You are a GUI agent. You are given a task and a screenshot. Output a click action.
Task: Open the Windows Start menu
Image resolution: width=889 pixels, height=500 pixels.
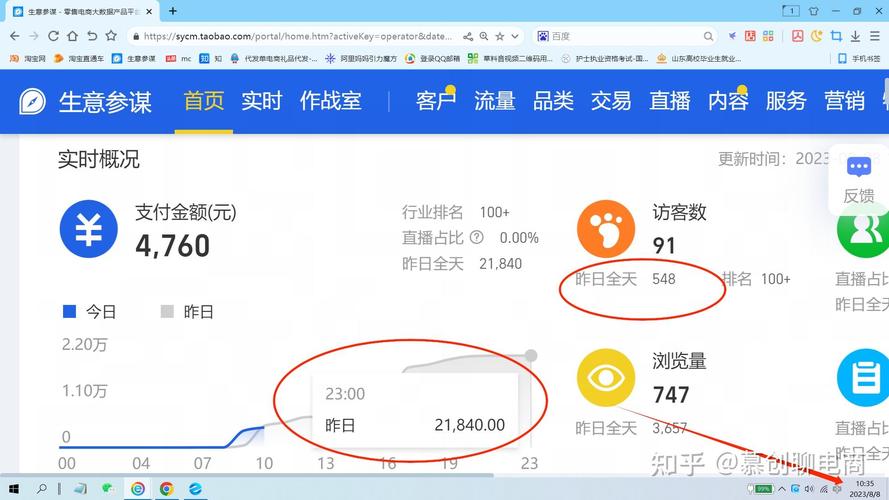pyautogui.click(x=14, y=489)
